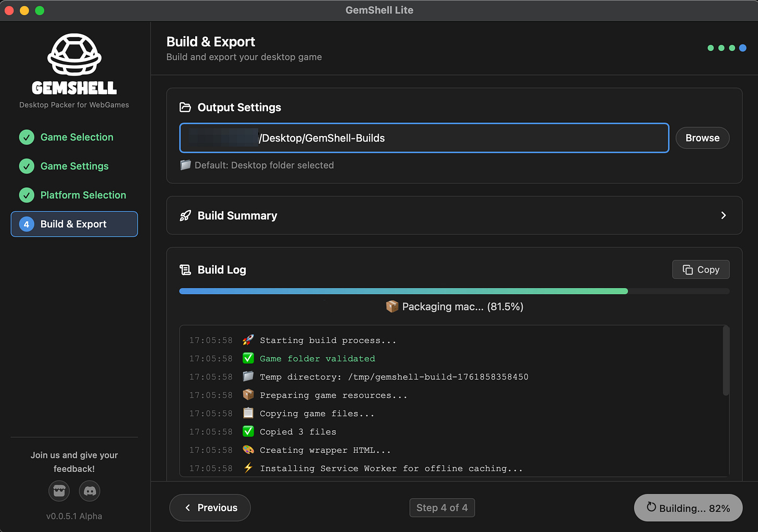Image resolution: width=758 pixels, height=532 pixels.
Task: Click the Browse button
Action: tap(702, 138)
